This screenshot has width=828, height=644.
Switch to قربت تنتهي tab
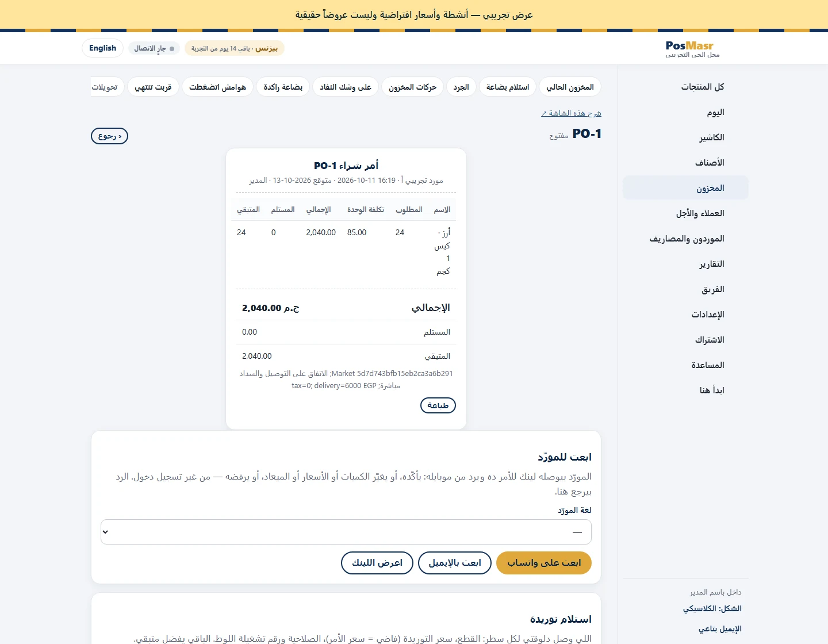pos(153,87)
